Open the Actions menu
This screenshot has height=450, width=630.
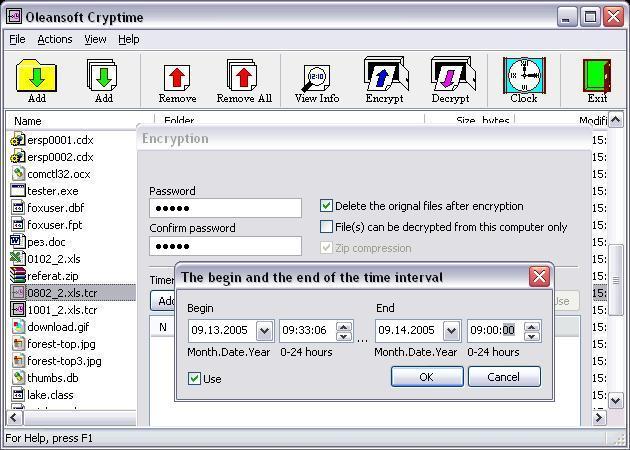(x=55, y=39)
